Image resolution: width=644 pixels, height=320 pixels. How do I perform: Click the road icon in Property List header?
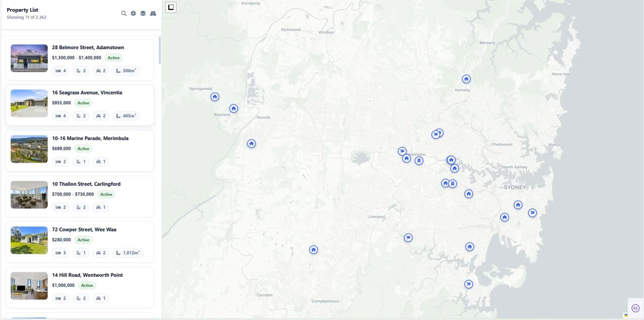click(x=153, y=14)
